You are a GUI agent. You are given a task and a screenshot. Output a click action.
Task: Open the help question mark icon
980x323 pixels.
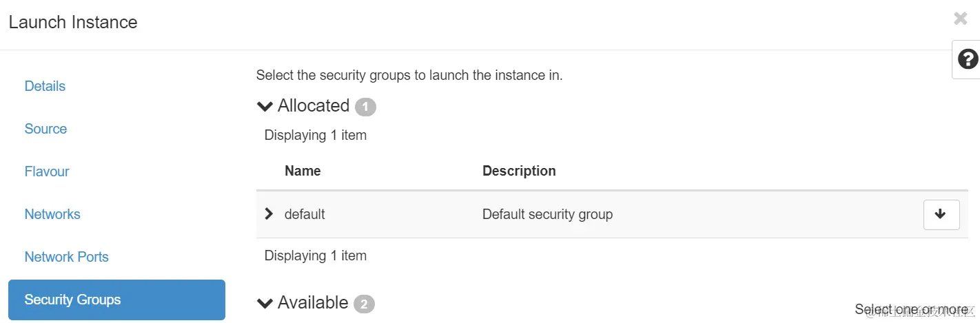pos(968,60)
